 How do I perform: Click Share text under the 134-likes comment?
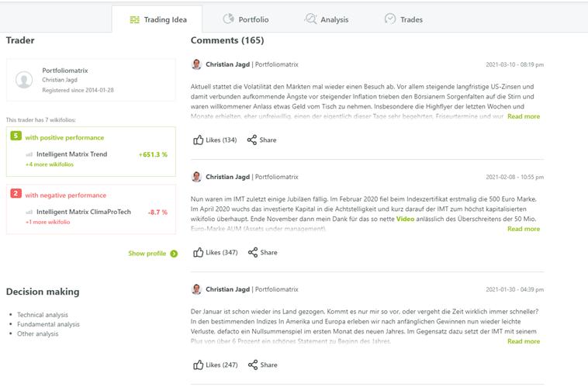[x=268, y=140]
